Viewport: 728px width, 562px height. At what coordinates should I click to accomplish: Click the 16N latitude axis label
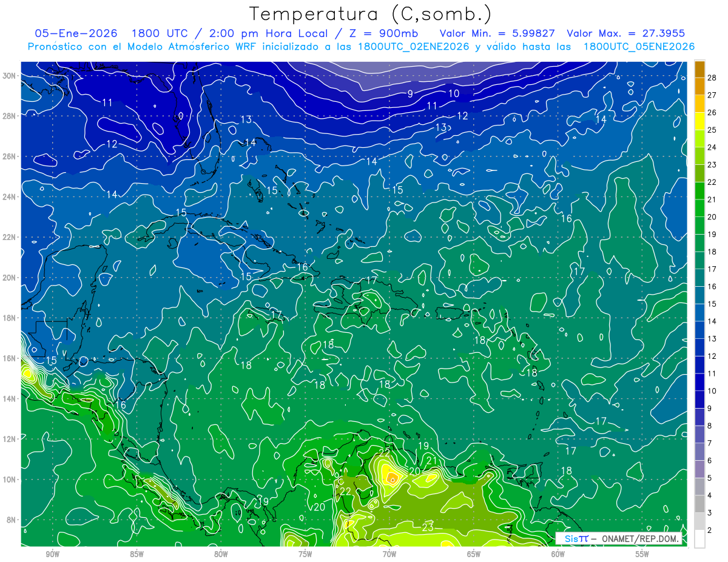pos(10,358)
